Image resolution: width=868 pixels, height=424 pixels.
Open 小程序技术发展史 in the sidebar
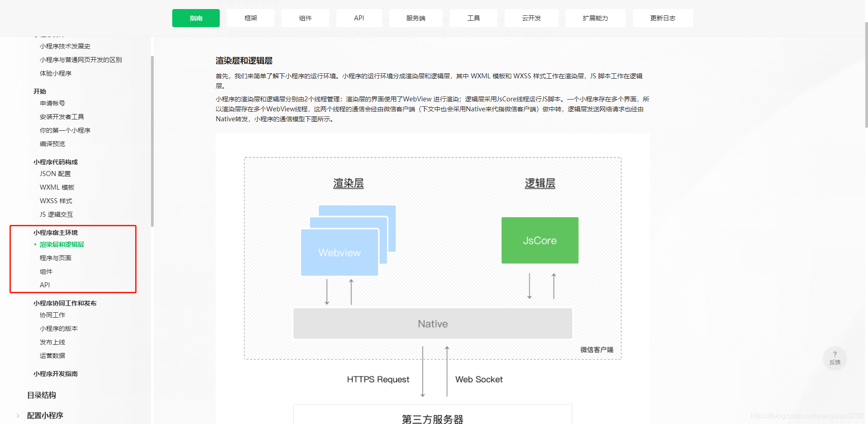(x=65, y=46)
